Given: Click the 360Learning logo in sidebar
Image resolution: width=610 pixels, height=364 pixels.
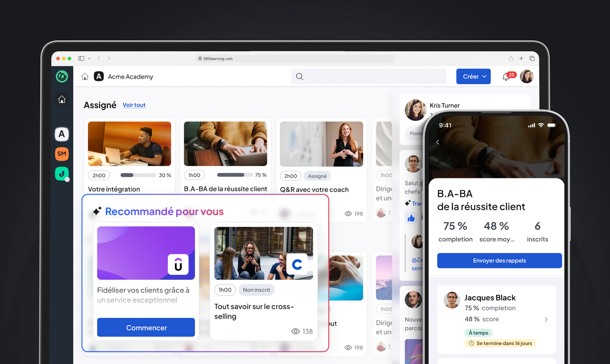Looking at the screenshot, I should click(x=62, y=76).
